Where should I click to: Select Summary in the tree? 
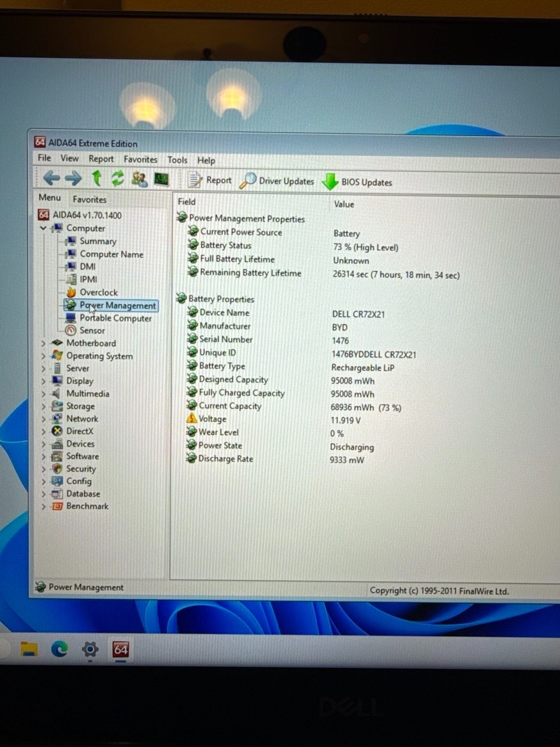pos(90,241)
